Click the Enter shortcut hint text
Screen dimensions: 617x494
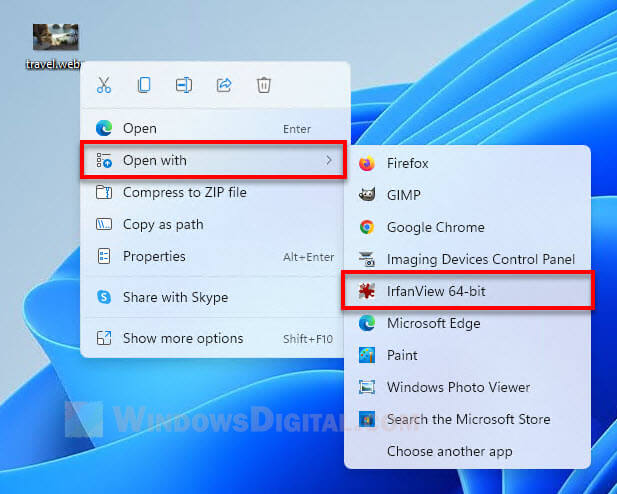[297, 129]
